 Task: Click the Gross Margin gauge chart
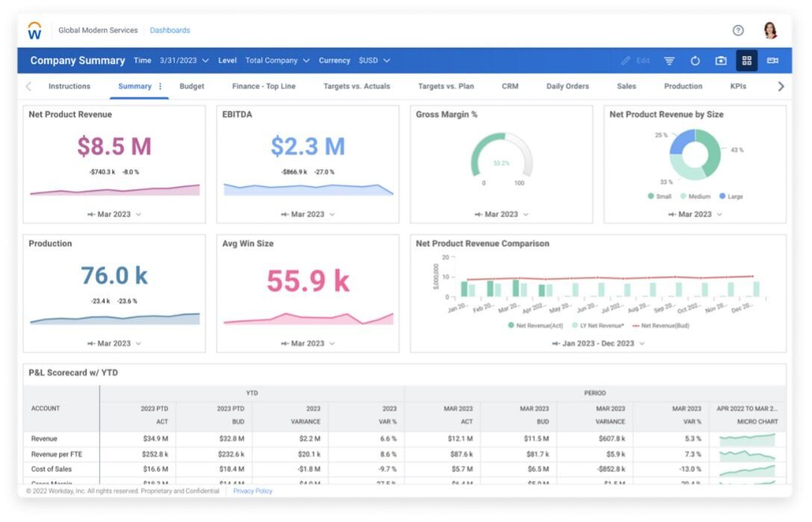(501, 156)
